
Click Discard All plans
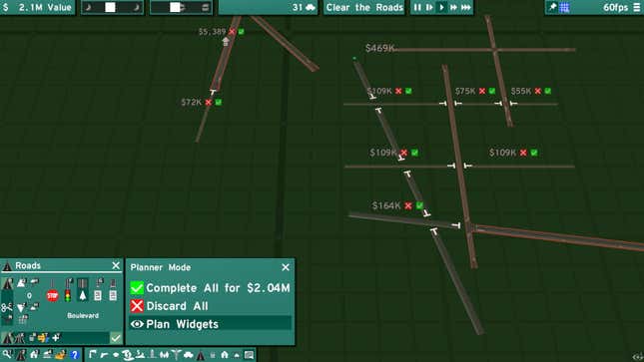[169, 306]
